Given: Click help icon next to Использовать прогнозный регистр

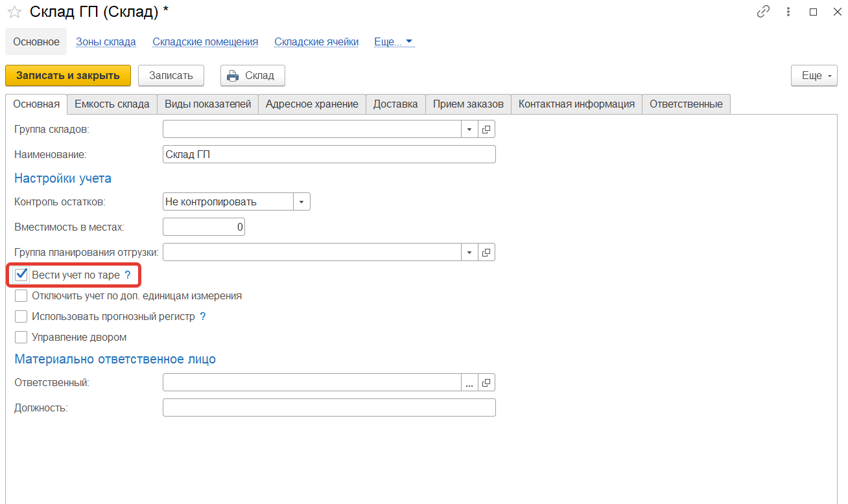Looking at the screenshot, I should (x=203, y=317).
